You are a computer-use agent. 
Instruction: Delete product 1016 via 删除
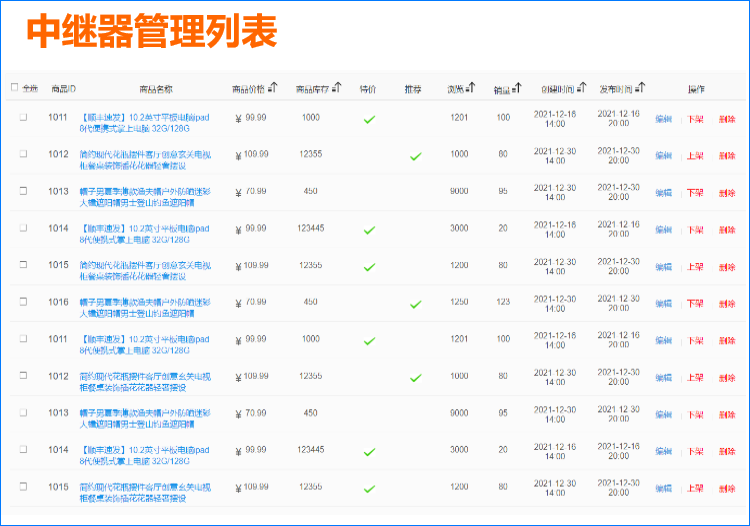[727, 304]
